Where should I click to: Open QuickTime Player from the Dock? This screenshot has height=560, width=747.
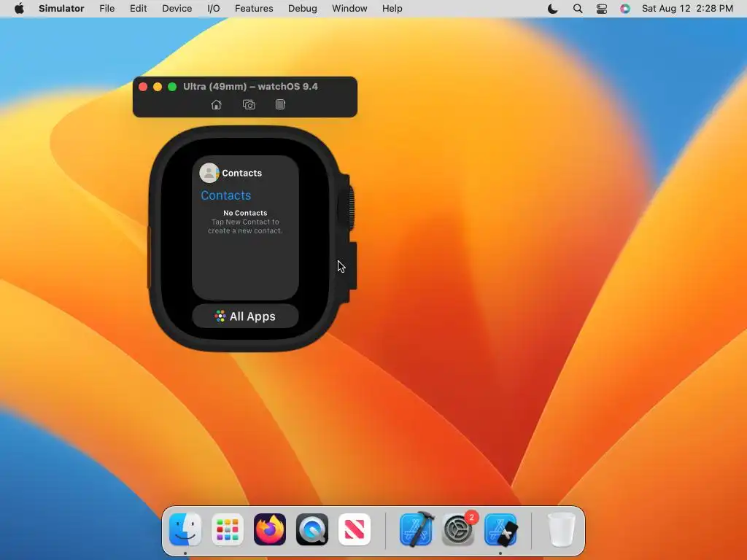coord(312,529)
